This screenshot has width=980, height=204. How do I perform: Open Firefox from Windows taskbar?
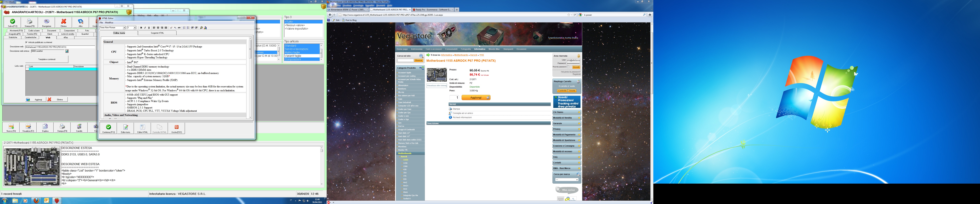point(36,201)
